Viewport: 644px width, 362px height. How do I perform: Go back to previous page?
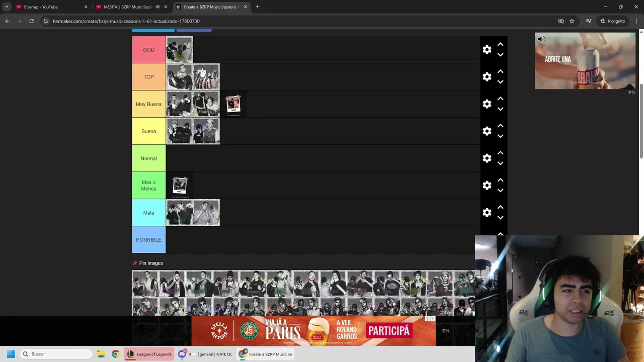pyautogui.click(x=8, y=21)
